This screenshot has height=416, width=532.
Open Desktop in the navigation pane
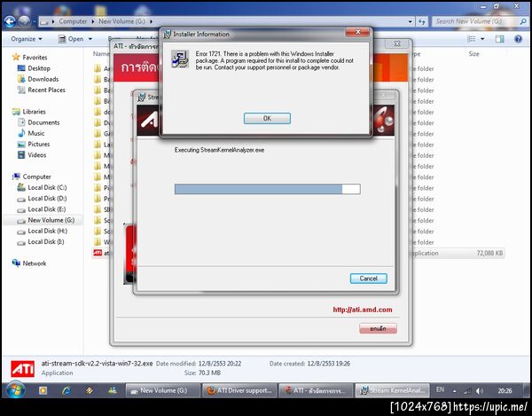[x=39, y=68]
